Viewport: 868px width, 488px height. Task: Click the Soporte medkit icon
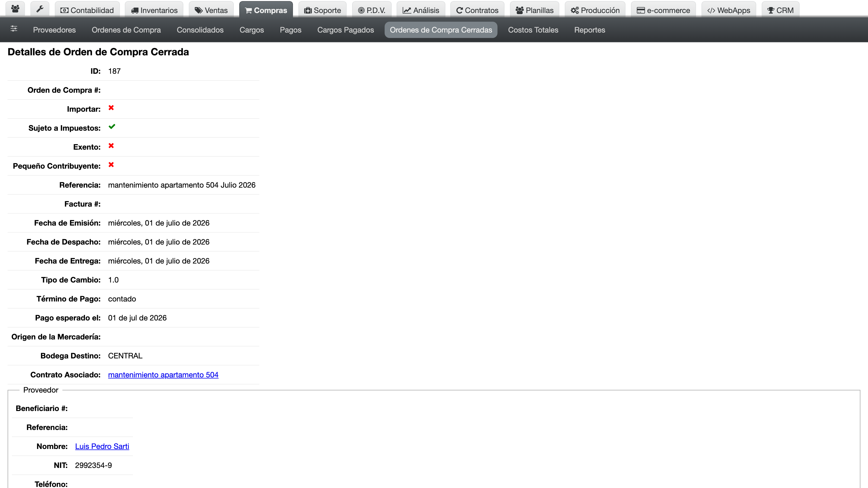(x=308, y=11)
